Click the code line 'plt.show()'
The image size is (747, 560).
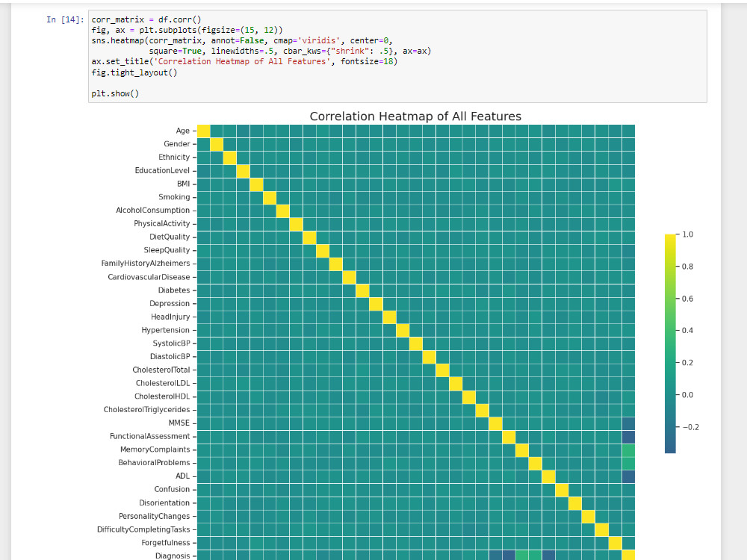pos(115,93)
